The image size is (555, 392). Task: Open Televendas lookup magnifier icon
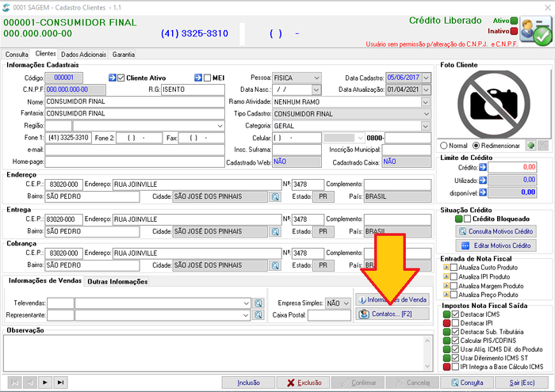pyautogui.click(x=258, y=303)
